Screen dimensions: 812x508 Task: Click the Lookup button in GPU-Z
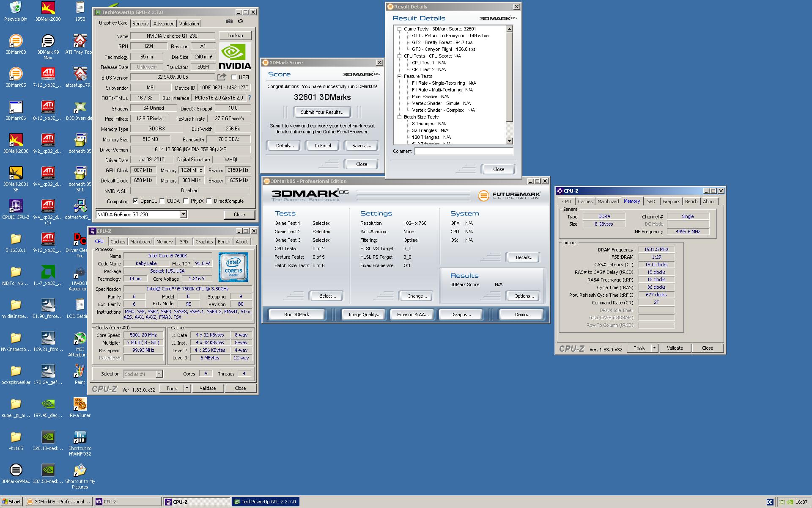[235, 36]
